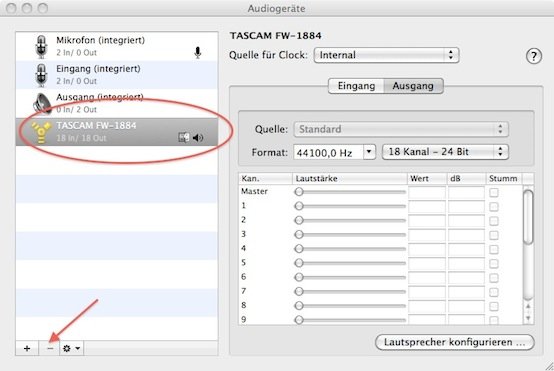
Task: Click the channel 7 volume slider
Action: coord(350,292)
